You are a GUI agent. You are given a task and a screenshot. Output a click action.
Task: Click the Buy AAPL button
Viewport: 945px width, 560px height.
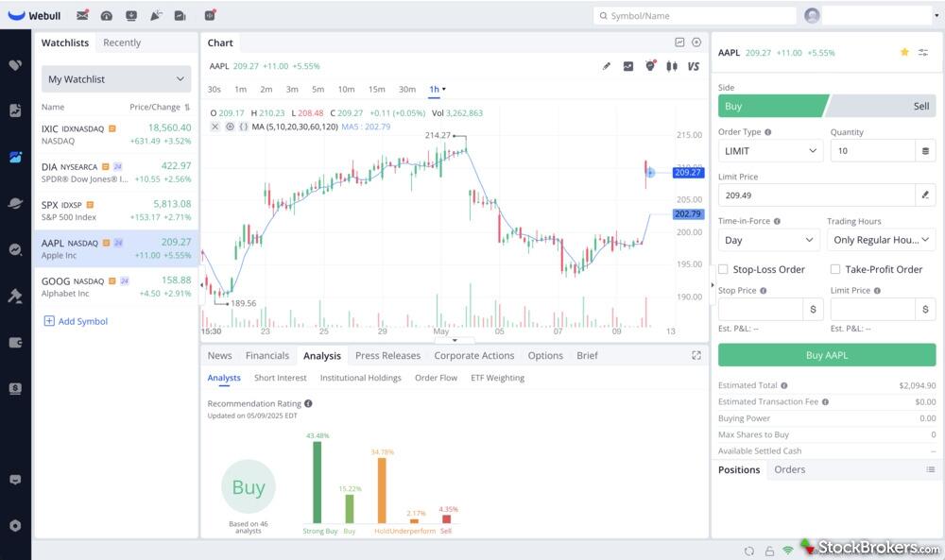tap(827, 355)
